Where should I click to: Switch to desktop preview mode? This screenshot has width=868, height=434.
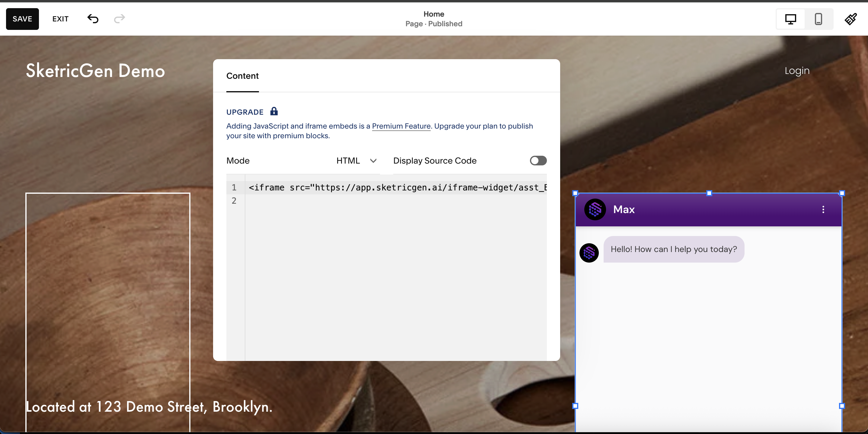coord(790,19)
